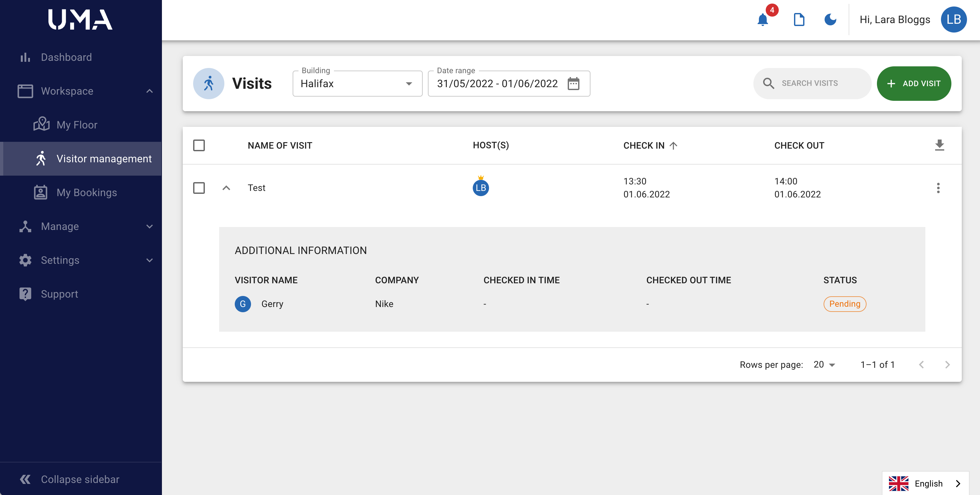Open Dashboard from the sidebar
Image resolution: width=980 pixels, height=495 pixels.
pos(66,57)
